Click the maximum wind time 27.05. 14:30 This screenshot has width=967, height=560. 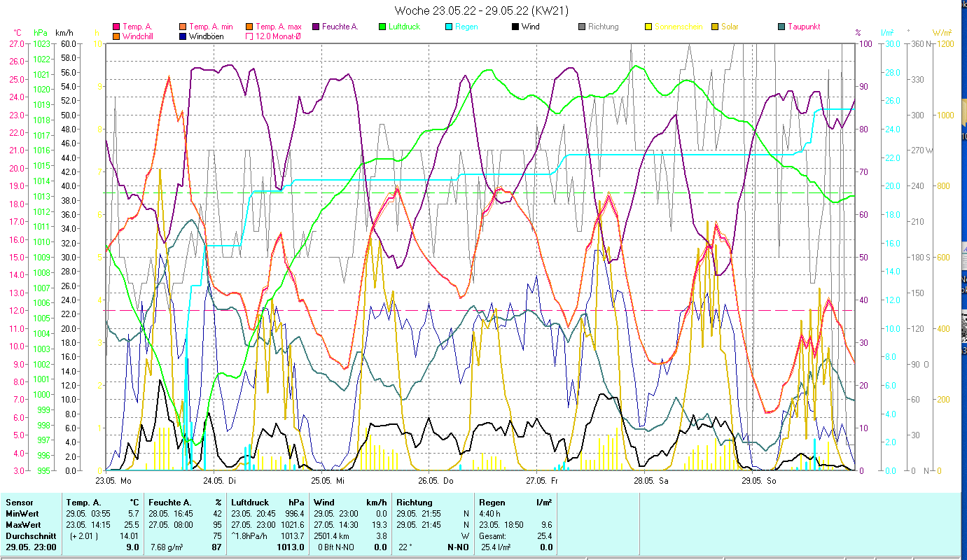[x=335, y=525]
